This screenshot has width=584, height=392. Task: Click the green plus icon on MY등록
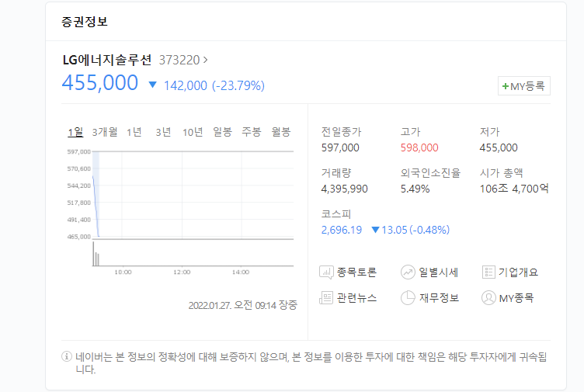[x=506, y=87]
